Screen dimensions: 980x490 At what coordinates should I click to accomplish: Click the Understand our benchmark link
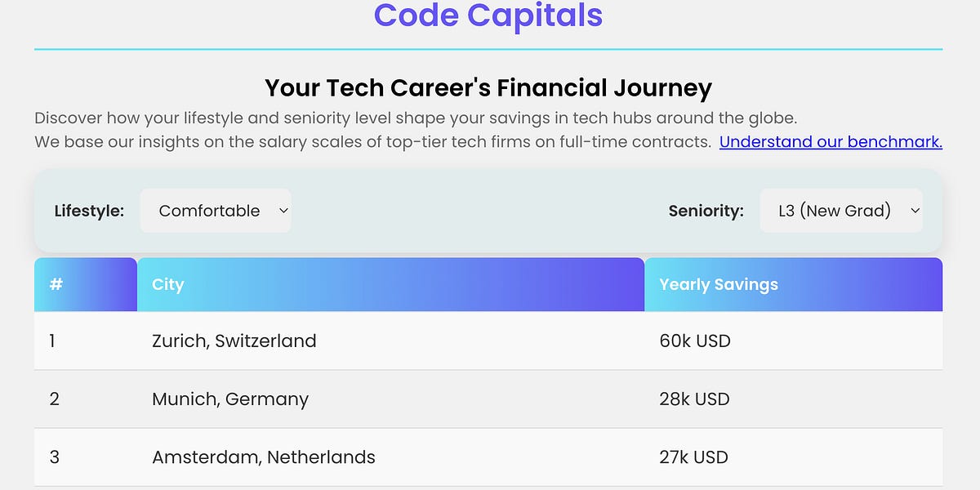coord(830,141)
